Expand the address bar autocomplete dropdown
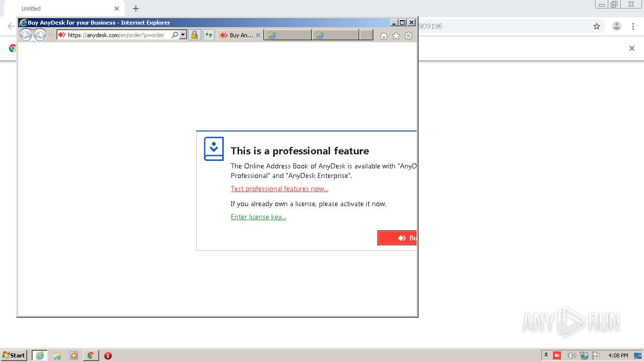This screenshot has width=644, height=362. 183,35
